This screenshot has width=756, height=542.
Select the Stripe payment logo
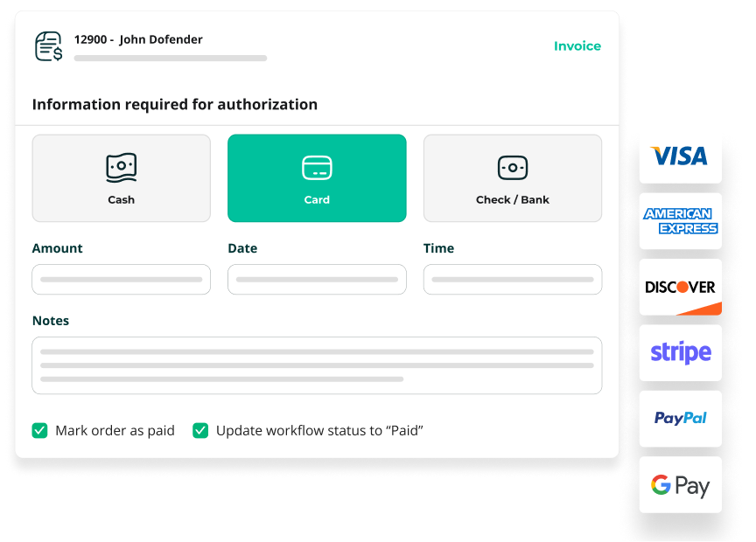pyautogui.click(x=680, y=352)
